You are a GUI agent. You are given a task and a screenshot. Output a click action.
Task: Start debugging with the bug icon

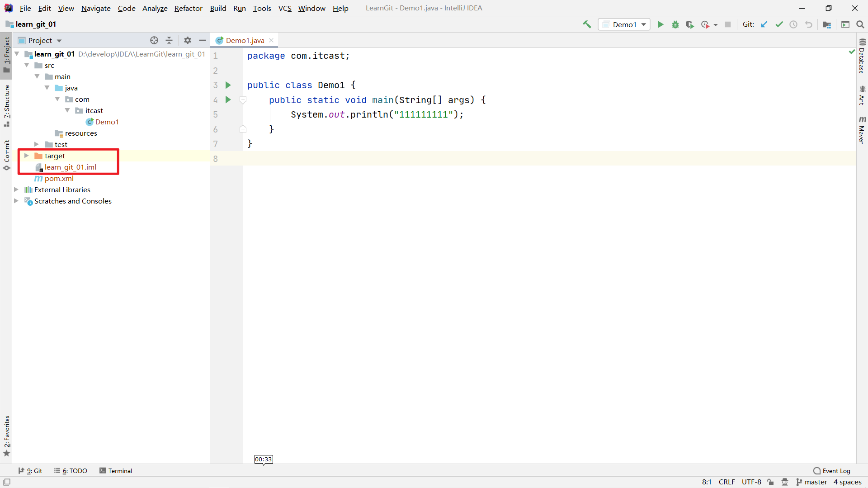pos(675,24)
